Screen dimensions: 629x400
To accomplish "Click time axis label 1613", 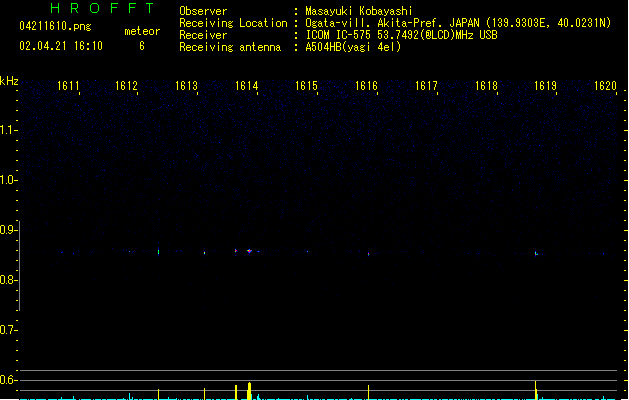I will [187, 86].
